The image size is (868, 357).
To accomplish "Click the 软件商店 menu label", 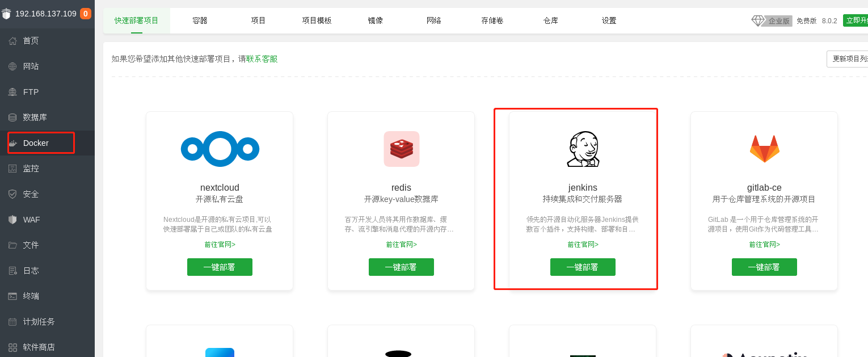I will click(x=39, y=347).
